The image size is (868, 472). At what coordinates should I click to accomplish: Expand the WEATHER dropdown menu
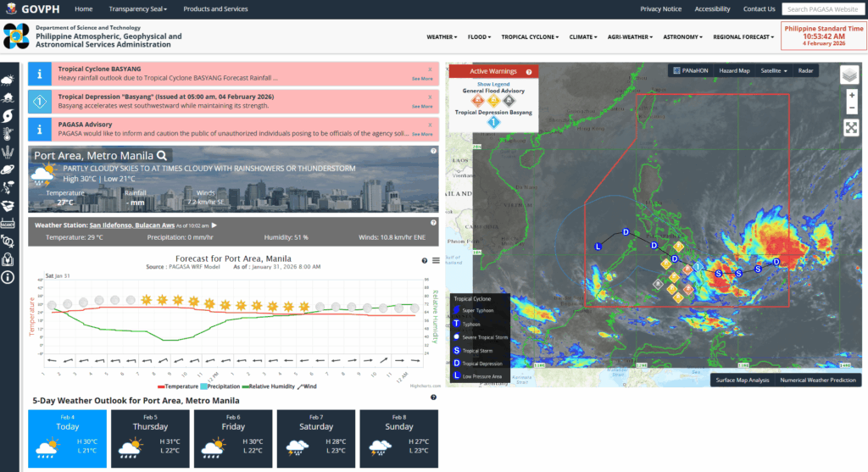click(442, 37)
